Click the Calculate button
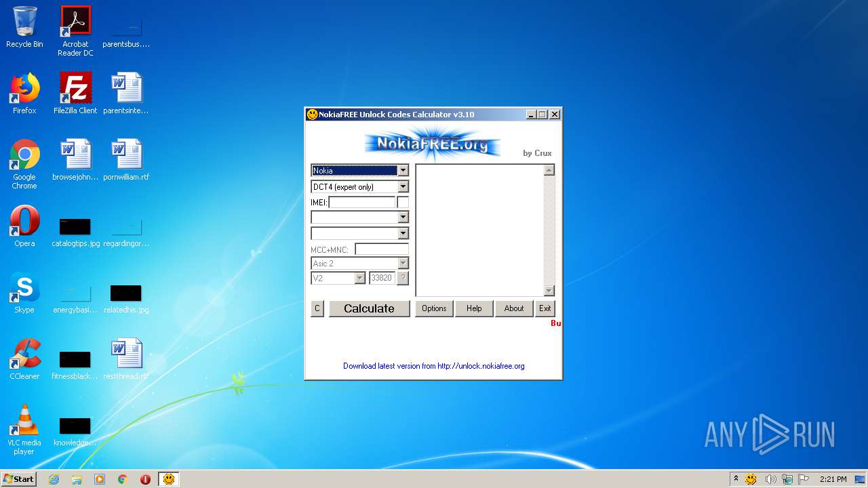This screenshot has width=868, height=488. pyautogui.click(x=370, y=308)
